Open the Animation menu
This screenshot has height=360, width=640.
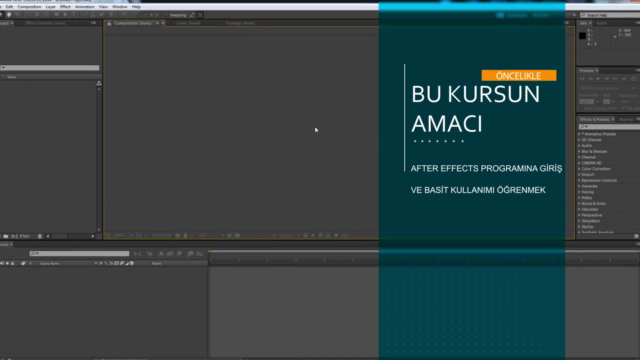(85, 7)
